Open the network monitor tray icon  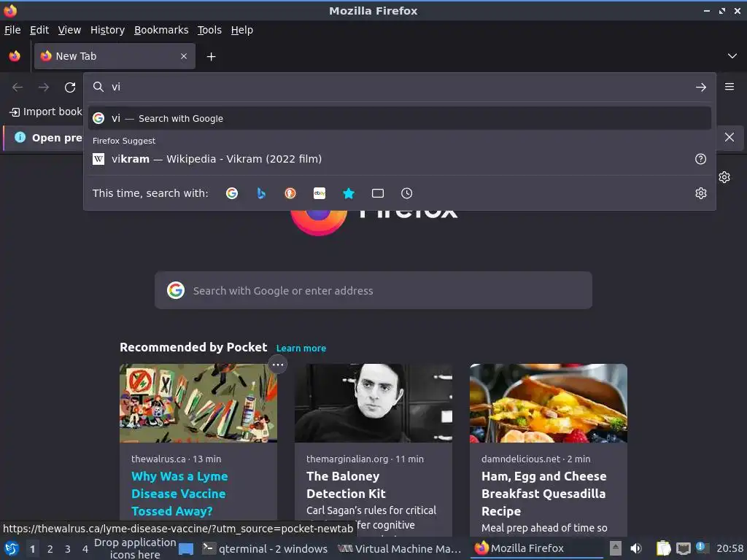683,549
